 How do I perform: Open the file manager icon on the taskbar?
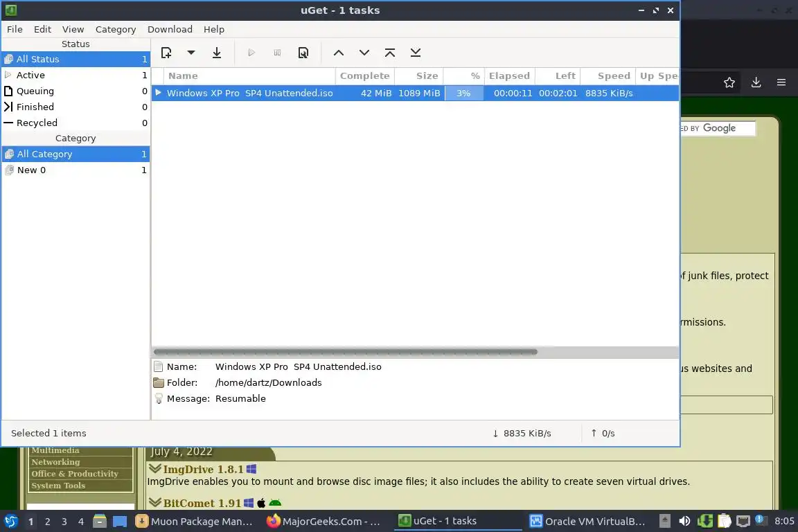[x=100, y=522]
